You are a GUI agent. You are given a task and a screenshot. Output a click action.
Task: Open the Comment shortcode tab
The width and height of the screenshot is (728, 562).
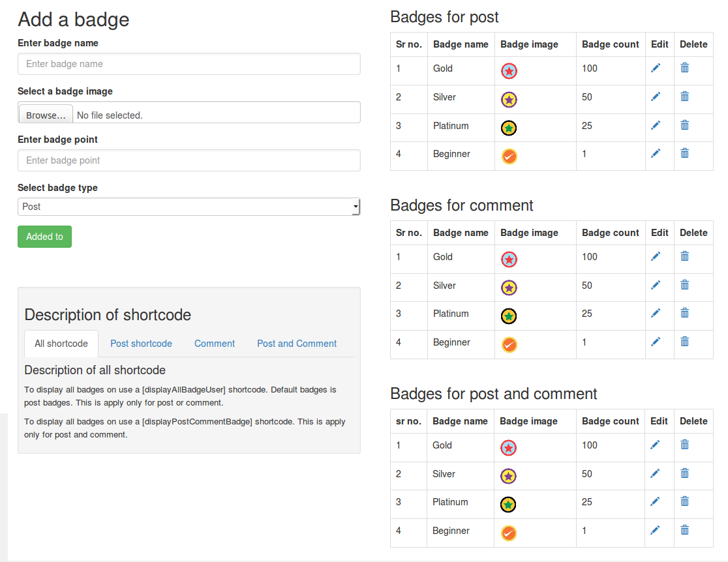pos(215,344)
